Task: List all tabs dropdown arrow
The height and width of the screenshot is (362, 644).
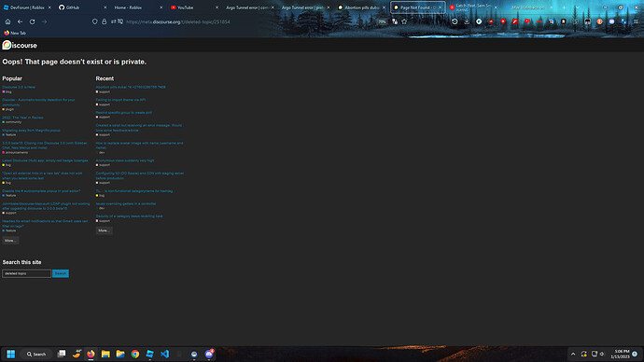Action: [578, 7]
